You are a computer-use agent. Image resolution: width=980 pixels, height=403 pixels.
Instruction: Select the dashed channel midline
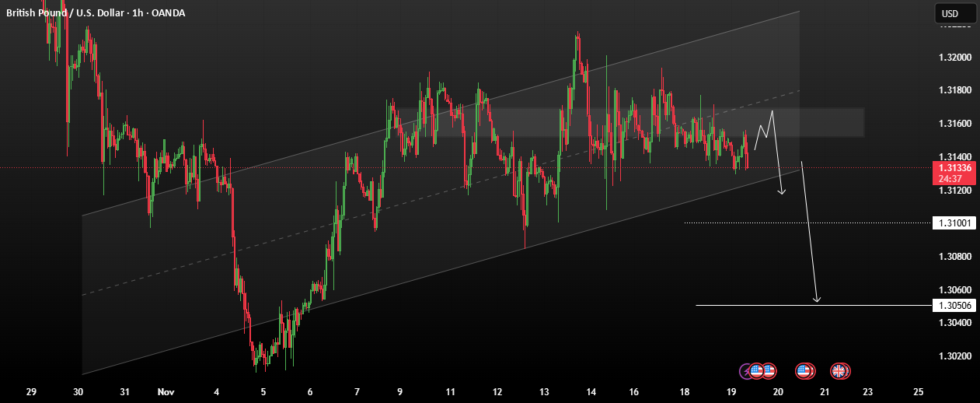point(441,193)
